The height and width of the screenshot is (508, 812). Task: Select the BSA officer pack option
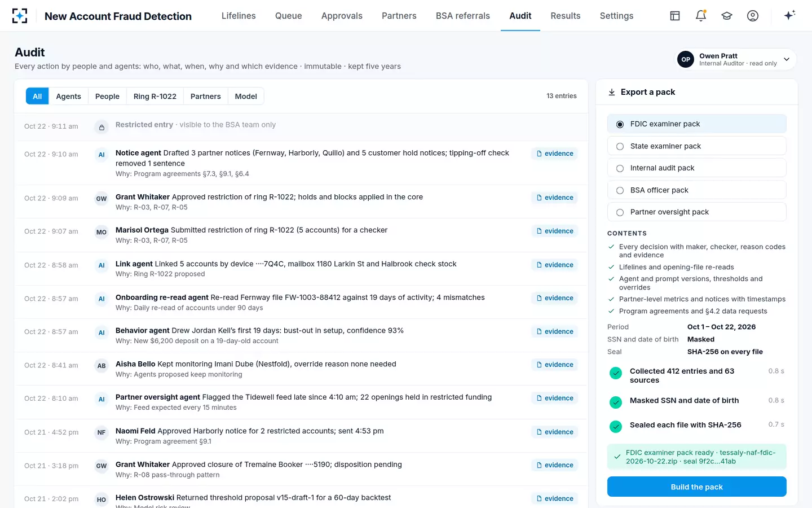tap(696, 190)
